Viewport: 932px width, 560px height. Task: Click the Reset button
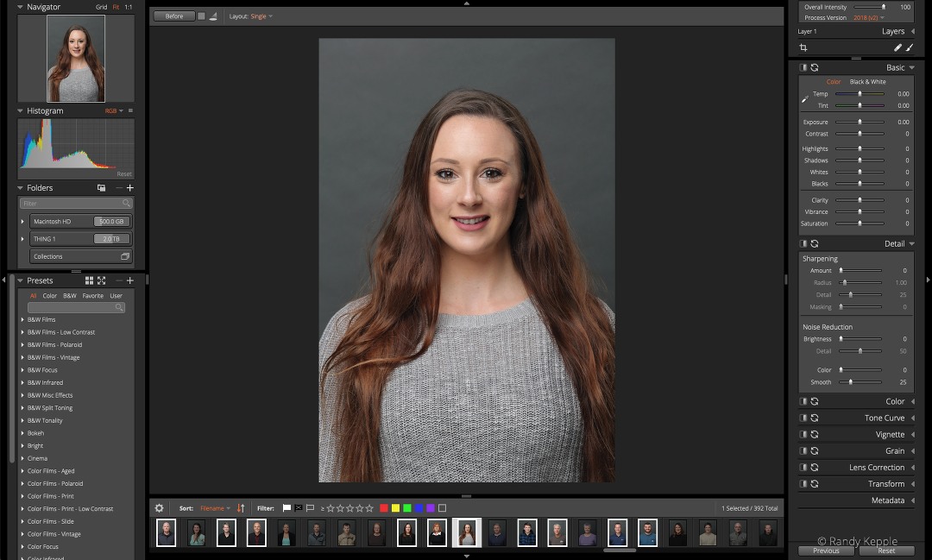pyautogui.click(x=886, y=551)
